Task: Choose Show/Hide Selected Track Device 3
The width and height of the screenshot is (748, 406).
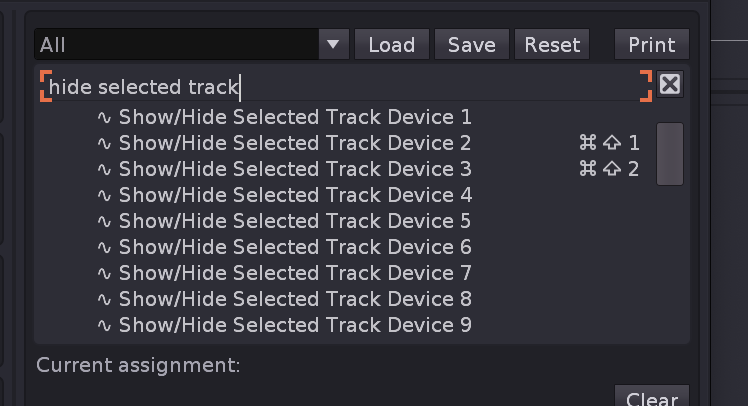Action: [x=295, y=169]
